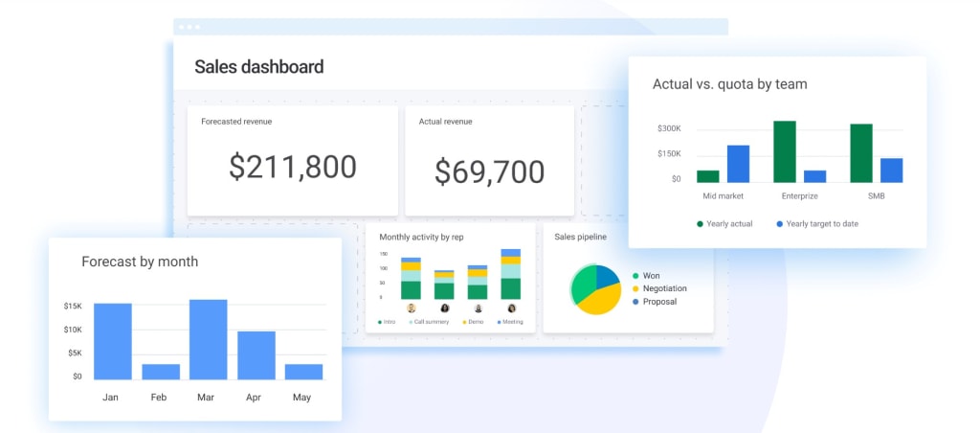Click the Demo legend entry
980x433 pixels.
coord(473,322)
